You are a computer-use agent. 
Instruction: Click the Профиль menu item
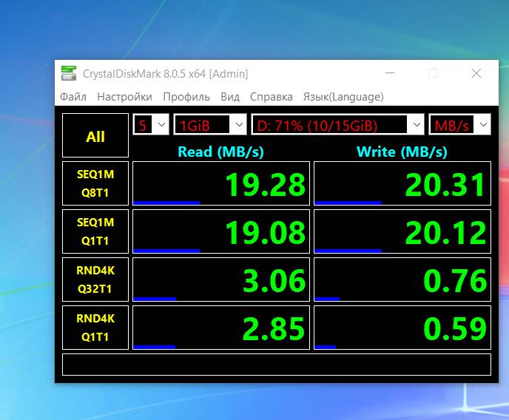186,97
